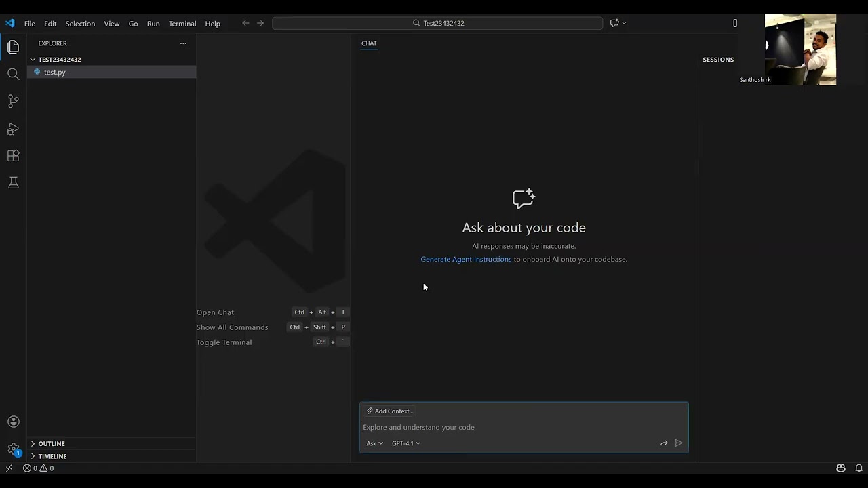The image size is (868, 488).
Task: Show errors and warnings count in status bar
Action: click(x=38, y=468)
